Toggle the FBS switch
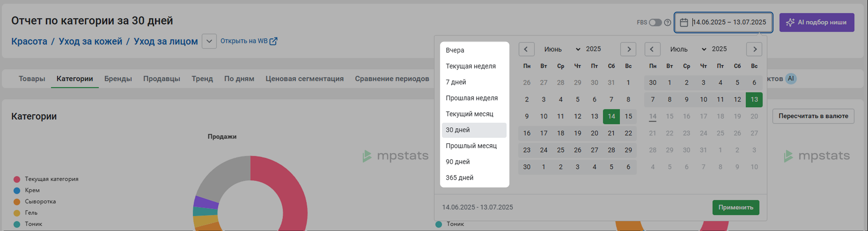This screenshot has width=868, height=231. click(655, 22)
